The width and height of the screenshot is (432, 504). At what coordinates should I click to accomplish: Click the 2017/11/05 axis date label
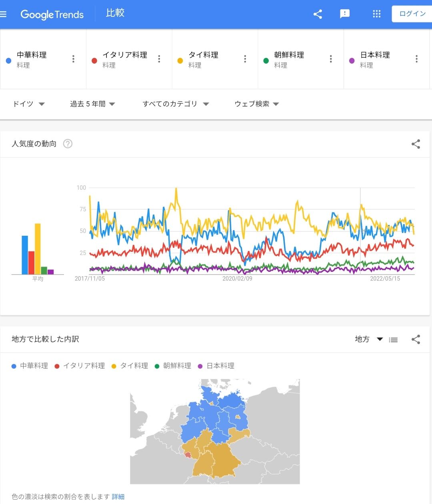[90, 279]
